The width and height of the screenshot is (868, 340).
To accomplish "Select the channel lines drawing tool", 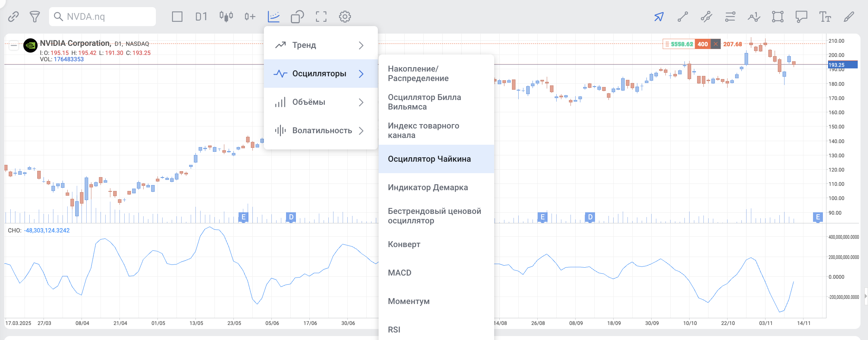I will click(707, 17).
